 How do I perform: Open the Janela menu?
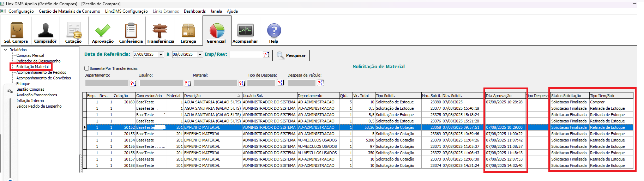216,11
